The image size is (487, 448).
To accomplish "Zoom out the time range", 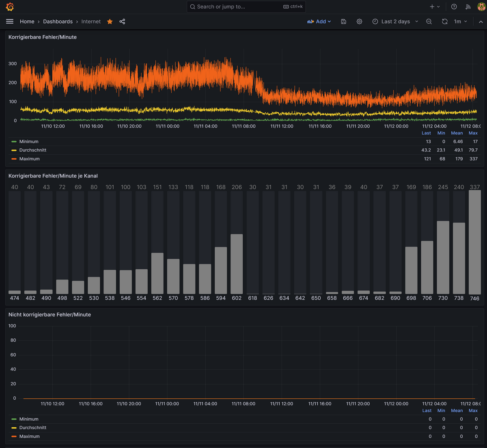I will coord(429,22).
